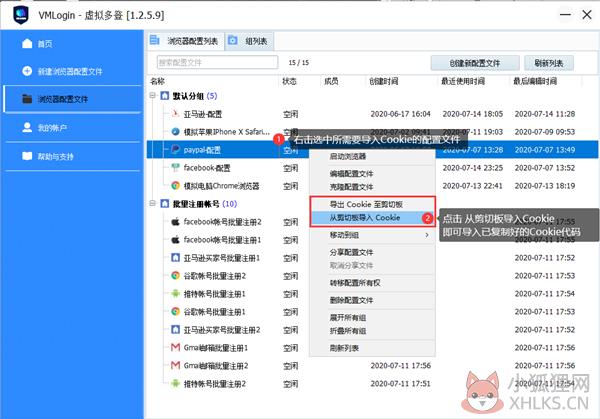600x419 pixels.
Task: Click the plus icon for 新建浏览器配置文件
Action: pos(27,71)
